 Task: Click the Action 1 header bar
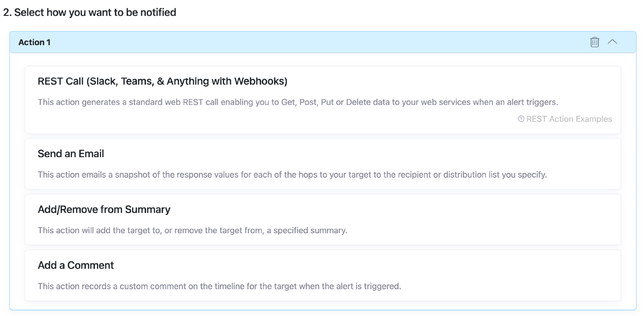tap(293, 42)
